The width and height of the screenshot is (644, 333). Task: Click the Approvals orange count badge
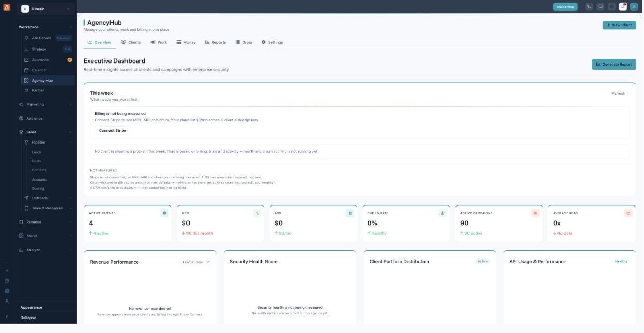click(70, 60)
